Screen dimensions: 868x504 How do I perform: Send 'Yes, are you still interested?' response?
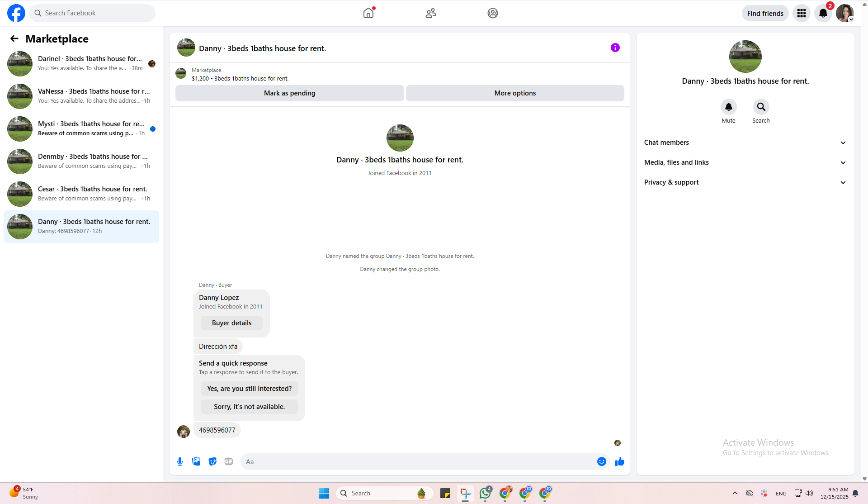(x=250, y=389)
